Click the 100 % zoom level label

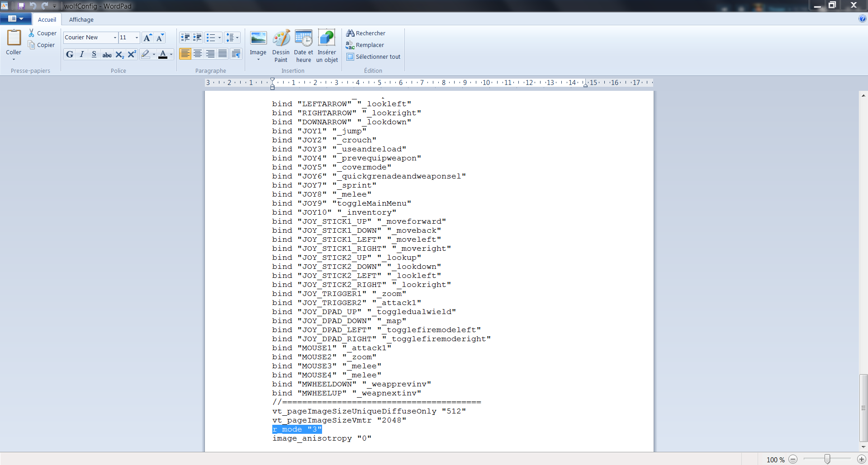click(775, 460)
